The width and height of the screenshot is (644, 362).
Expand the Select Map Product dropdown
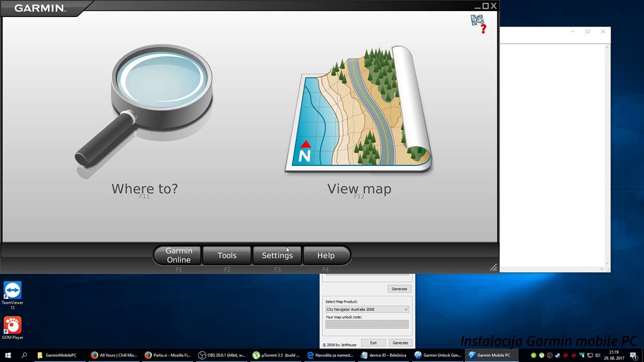367,309
